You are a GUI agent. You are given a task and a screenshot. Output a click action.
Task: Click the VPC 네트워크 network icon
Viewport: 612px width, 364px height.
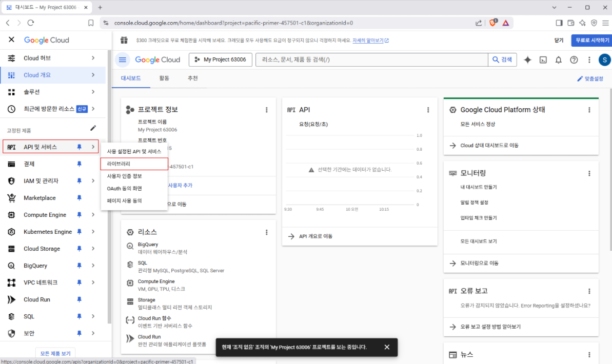pyautogui.click(x=11, y=282)
